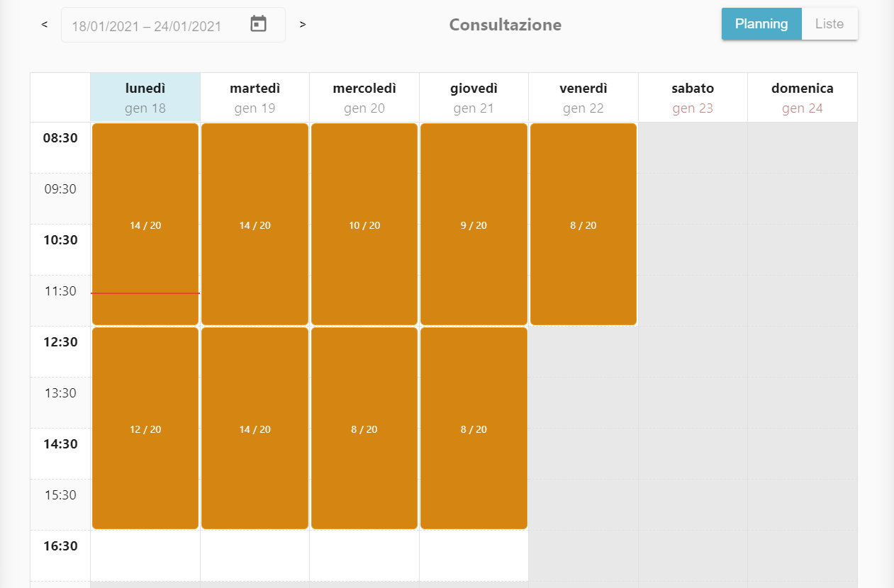The width and height of the screenshot is (894, 588).
Task: Click the 09:30 time label
Action: (x=60, y=189)
